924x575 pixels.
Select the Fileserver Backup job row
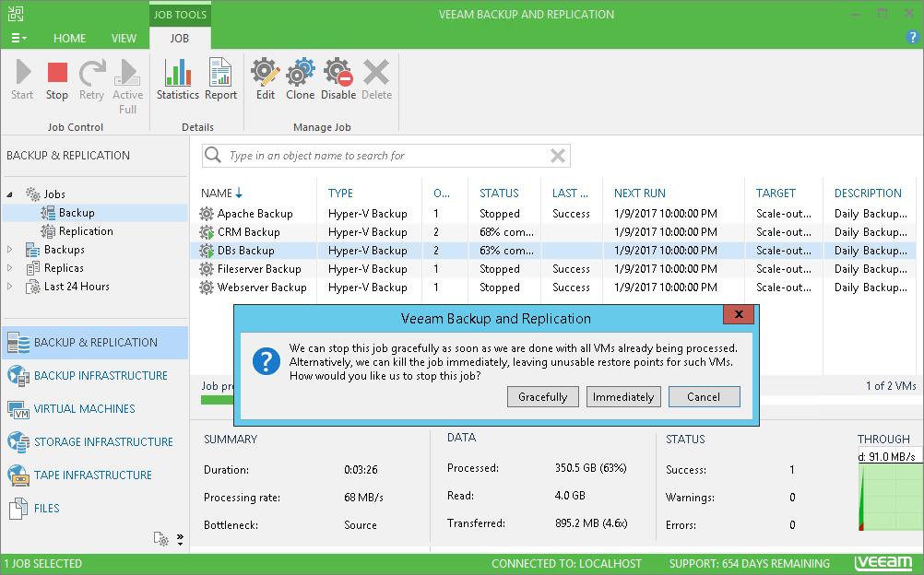pyautogui.click(x=553, y=269)
